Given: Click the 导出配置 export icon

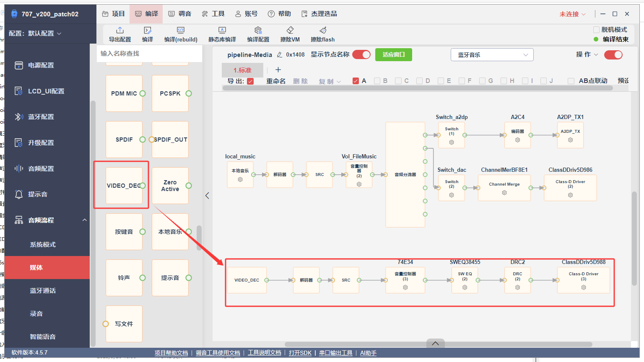Looking at the screenshot, I should tap(120, 30).
